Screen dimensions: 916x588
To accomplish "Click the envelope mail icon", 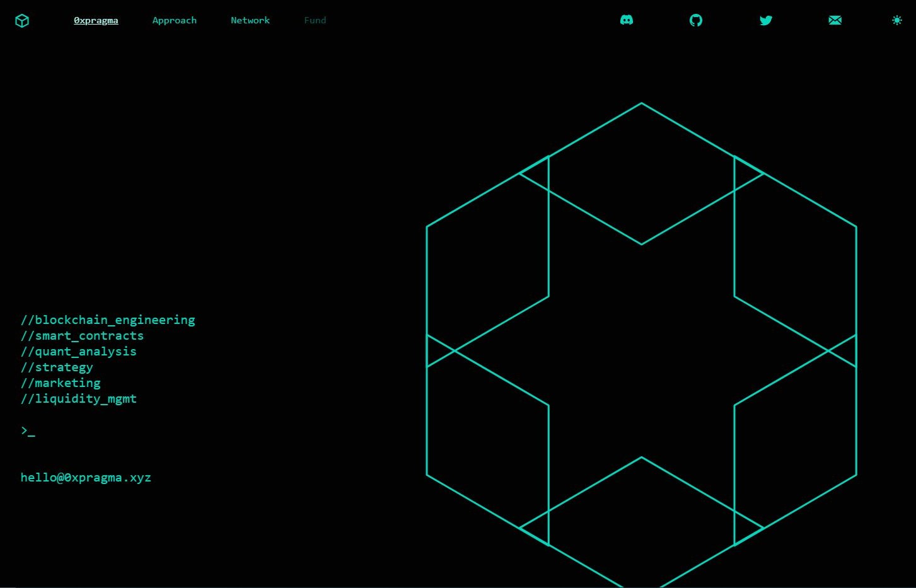I will (x=835, y=20).
